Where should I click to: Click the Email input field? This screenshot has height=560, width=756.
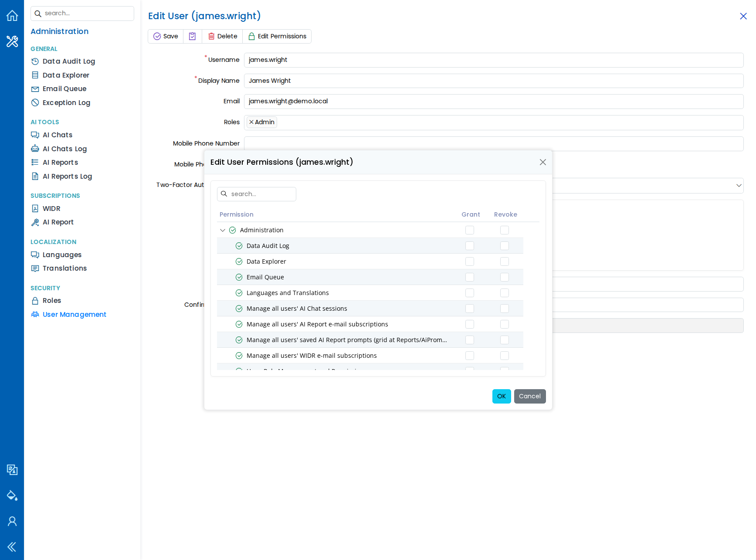[494, 102]
